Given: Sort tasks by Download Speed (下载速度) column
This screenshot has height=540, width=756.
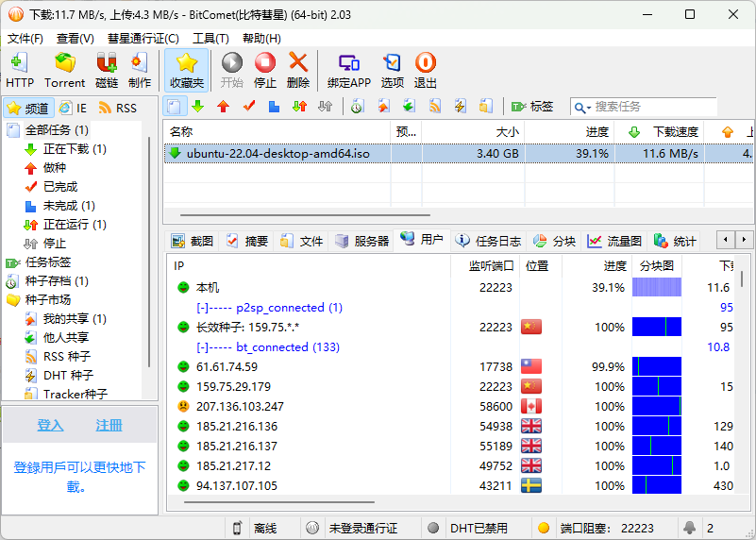Looking at the screenshot, I should coord(659,131).
